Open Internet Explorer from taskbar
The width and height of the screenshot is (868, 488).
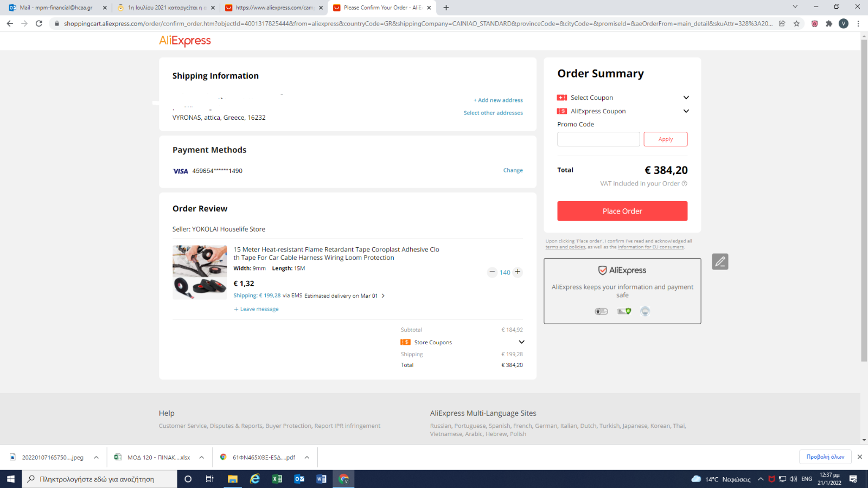click(x=254, y=479)
